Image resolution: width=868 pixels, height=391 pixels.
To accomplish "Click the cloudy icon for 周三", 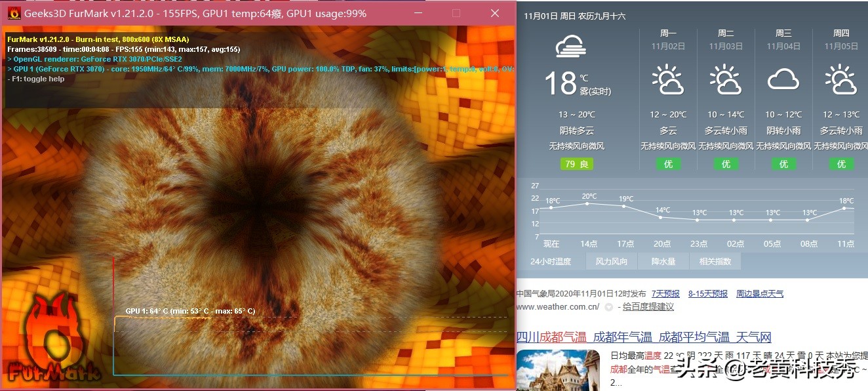I will (783, 79).
